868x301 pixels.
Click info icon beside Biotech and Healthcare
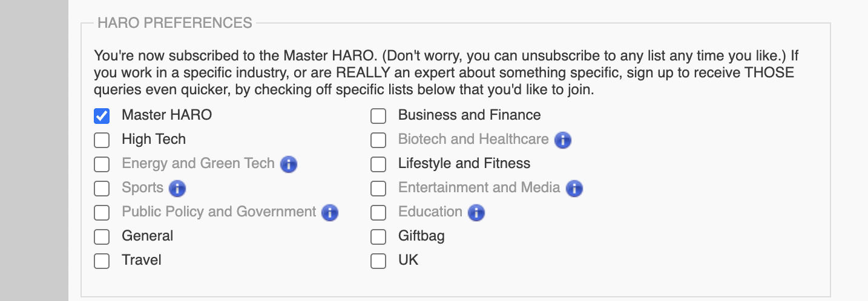(x=563, y=140)
